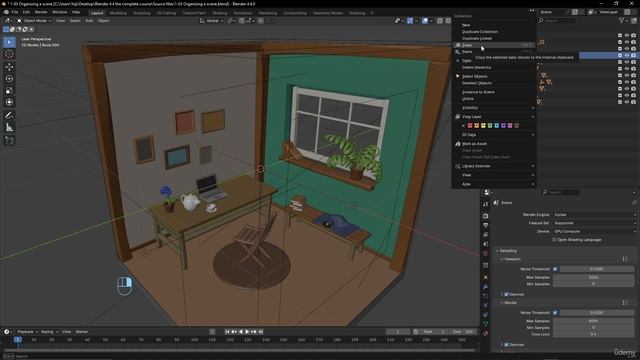Choose Duplicate Collection in context menu
Viewport: 640px width, 360px height.
494,31
